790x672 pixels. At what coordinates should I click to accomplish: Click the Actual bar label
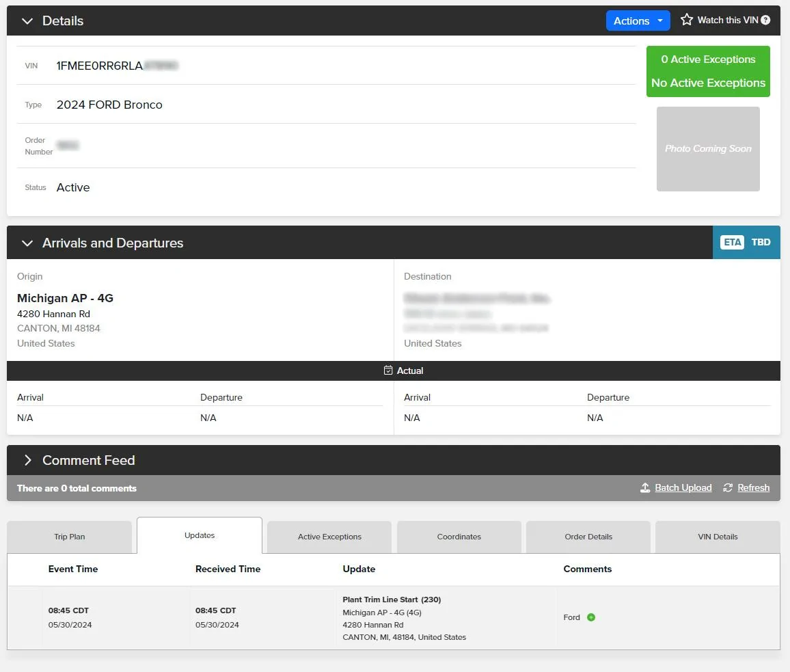coord(409,371)
